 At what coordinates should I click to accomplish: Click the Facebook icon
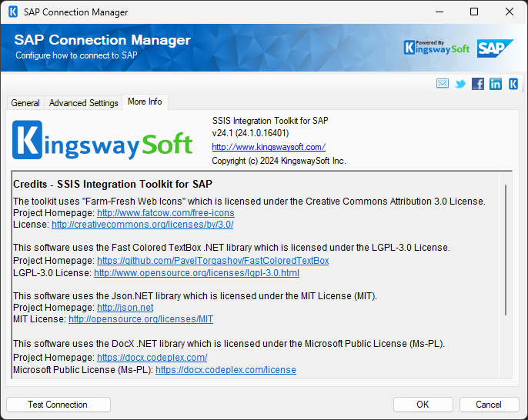tap(478, 84)
